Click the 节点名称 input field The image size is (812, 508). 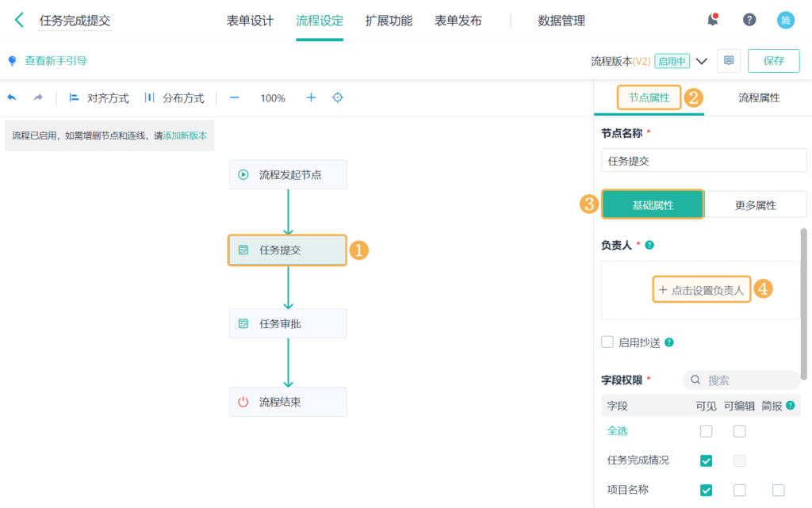coord(703,160)
